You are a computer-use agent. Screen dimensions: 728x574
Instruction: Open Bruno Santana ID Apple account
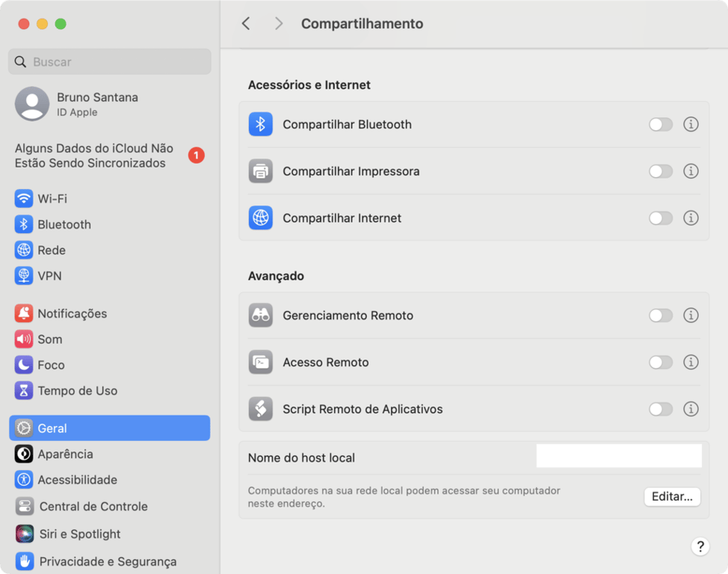(97, 104)
